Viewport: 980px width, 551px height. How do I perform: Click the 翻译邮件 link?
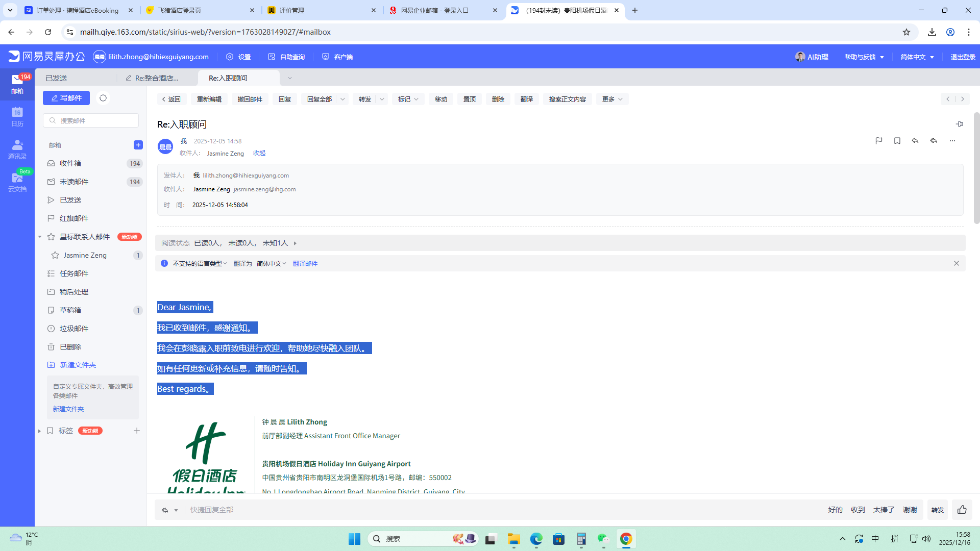(x=305, y=264)
